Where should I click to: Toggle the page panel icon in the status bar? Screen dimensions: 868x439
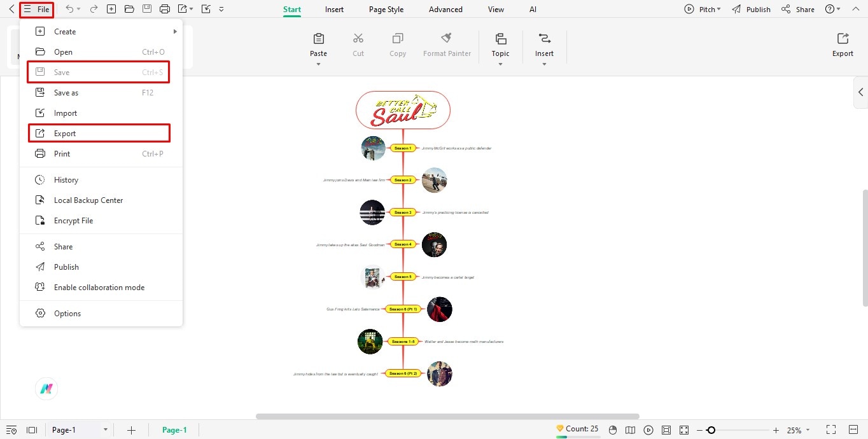(32, 430)
